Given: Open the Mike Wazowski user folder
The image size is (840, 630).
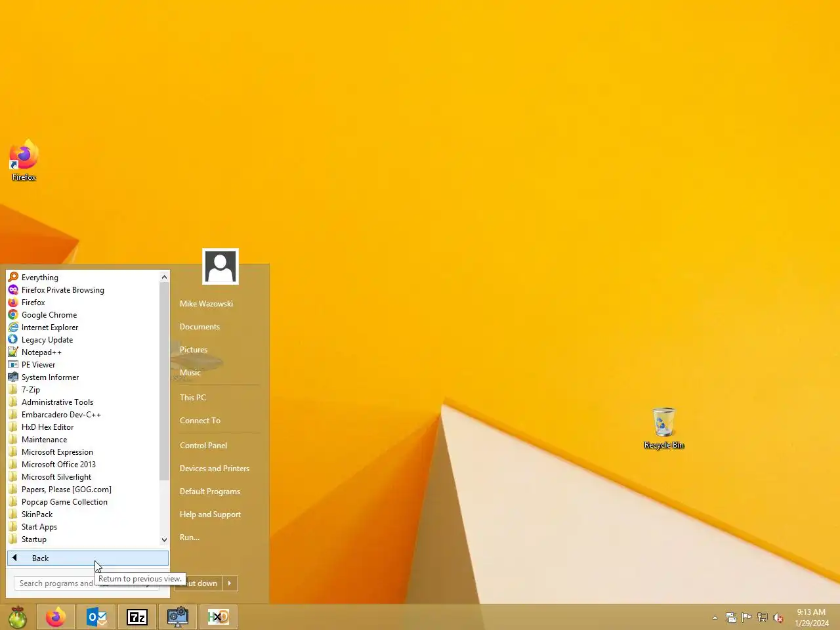Looking at the screenshot, I should [x=206, y=304].
